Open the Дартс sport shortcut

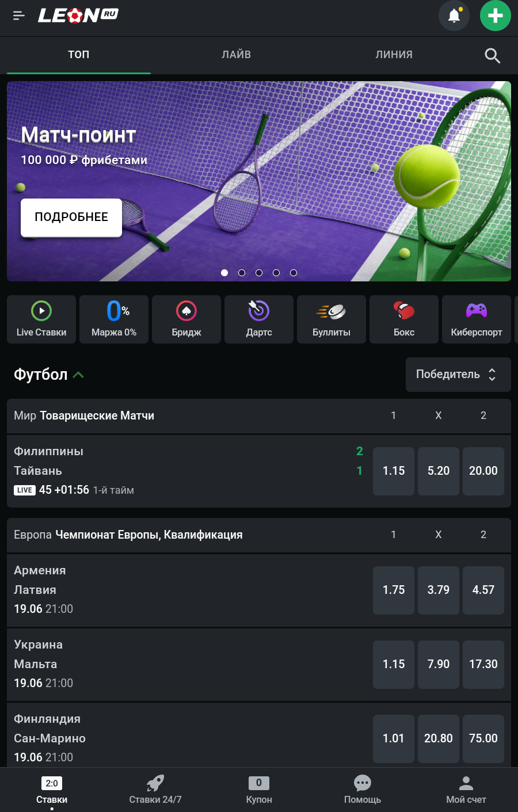pyautogui.click(x=259, y=319)
